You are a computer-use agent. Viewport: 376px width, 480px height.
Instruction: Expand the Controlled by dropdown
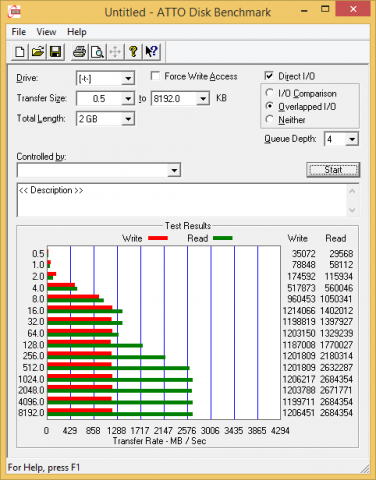[x=174, y=170]
